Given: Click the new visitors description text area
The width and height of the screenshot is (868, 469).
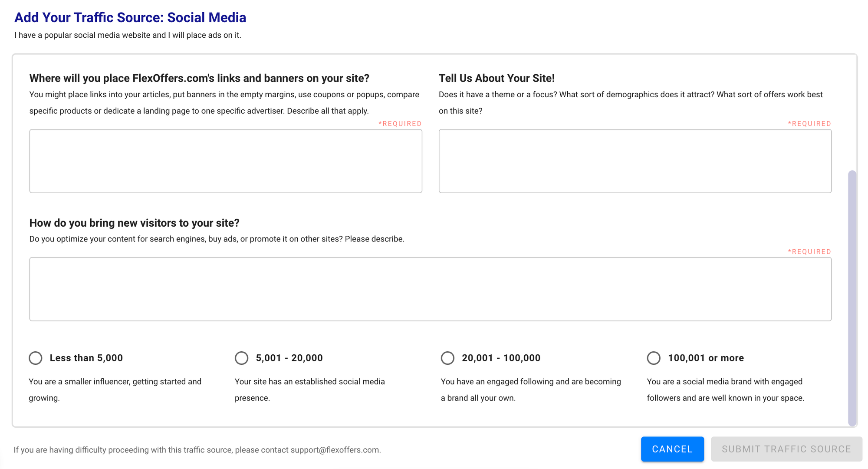Looking at the screenshot, I should tap(431, 289).
